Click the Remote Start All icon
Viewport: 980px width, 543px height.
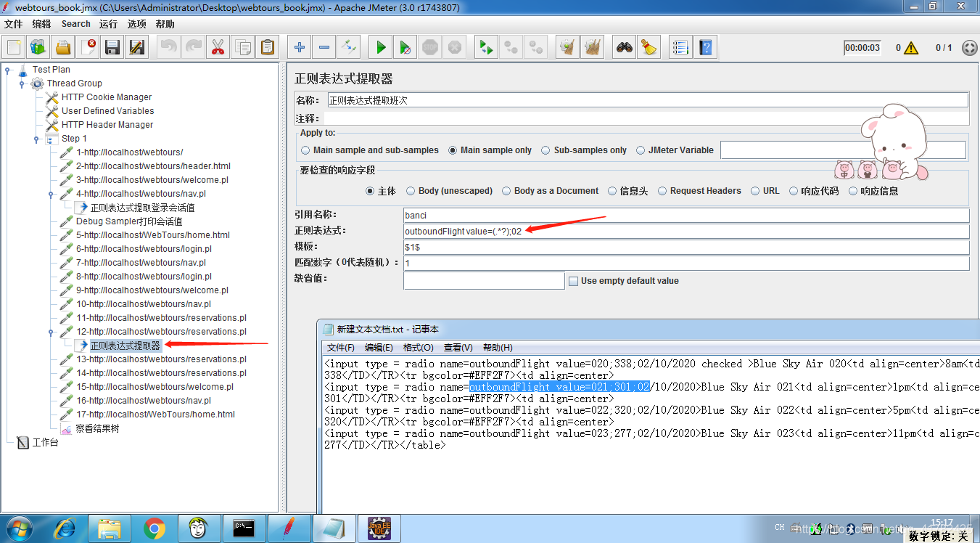pos(487,48)
